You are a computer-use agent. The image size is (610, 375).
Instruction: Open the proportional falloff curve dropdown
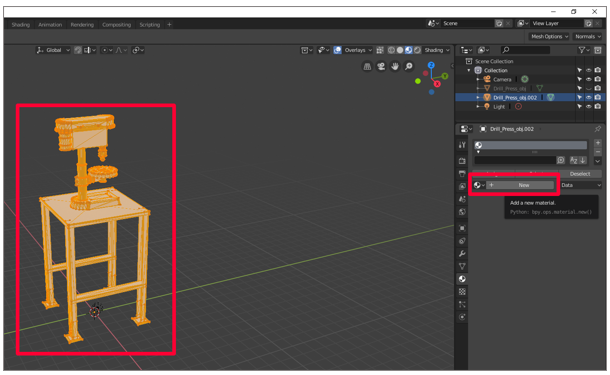[x=121, y=50]
